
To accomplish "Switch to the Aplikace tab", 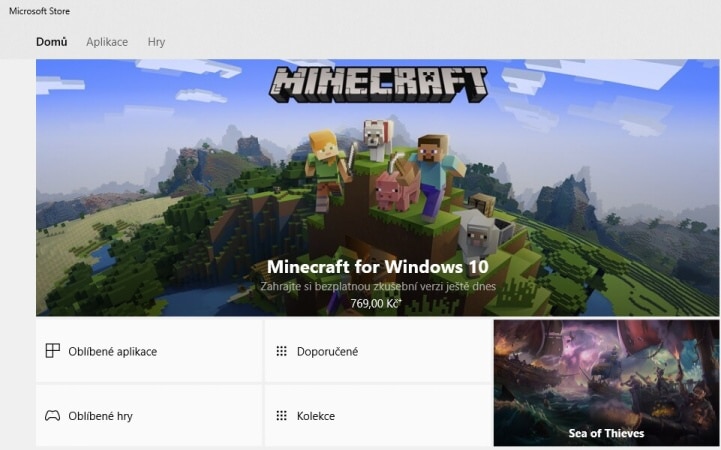I will point(107,42).
